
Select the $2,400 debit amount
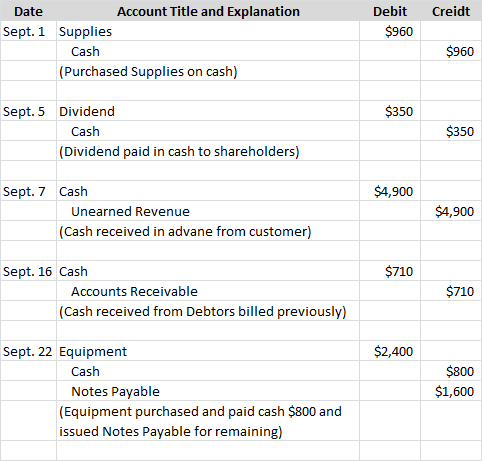tap(393, 351)
